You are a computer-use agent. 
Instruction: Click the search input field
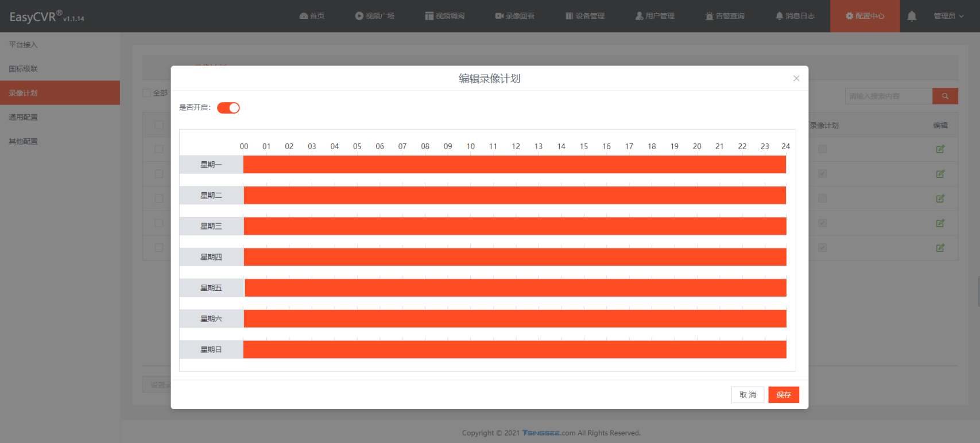[x=888, y=96]
